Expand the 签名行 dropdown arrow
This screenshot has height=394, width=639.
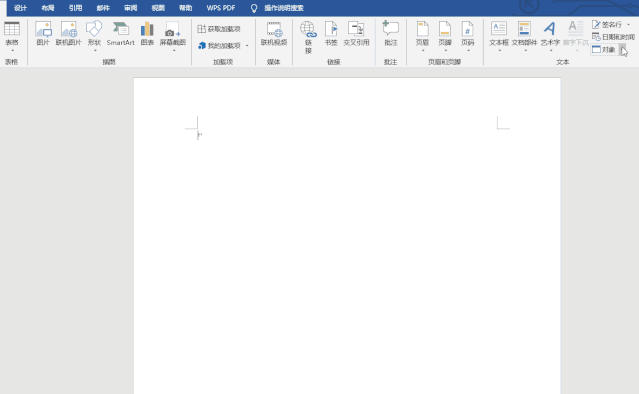(628, 25)
